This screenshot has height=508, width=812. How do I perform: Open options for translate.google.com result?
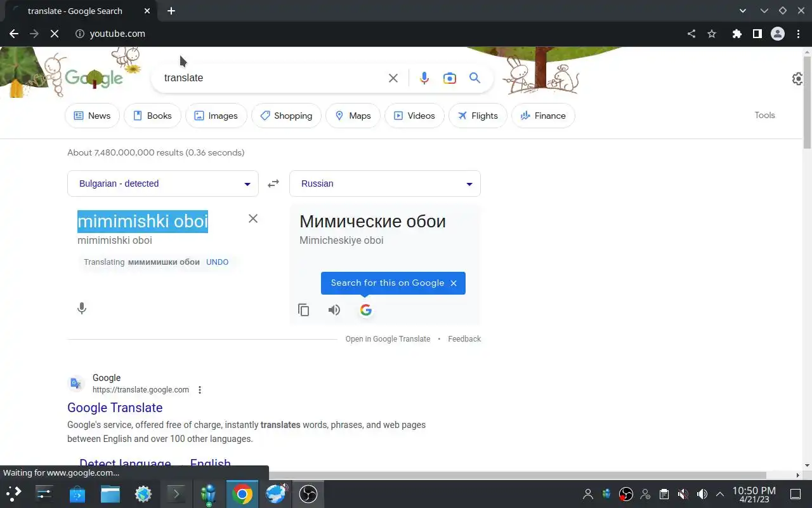(x=200, y=390)
